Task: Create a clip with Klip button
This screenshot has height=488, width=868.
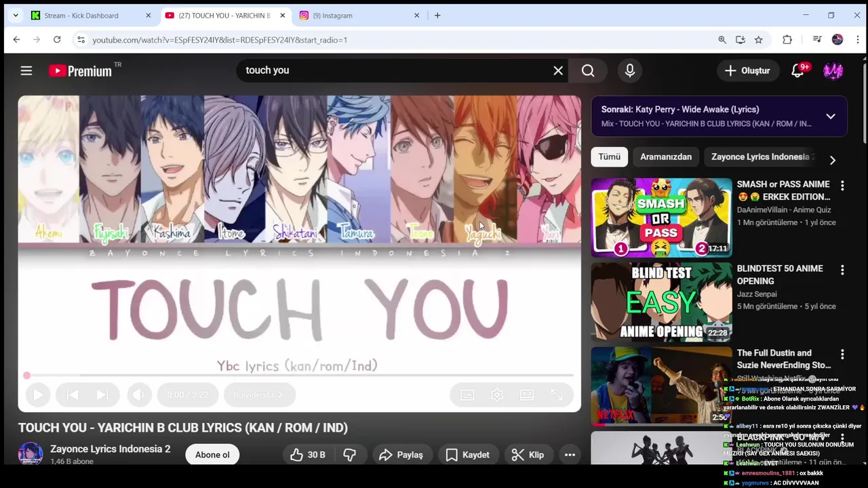Action: point(528,455)
